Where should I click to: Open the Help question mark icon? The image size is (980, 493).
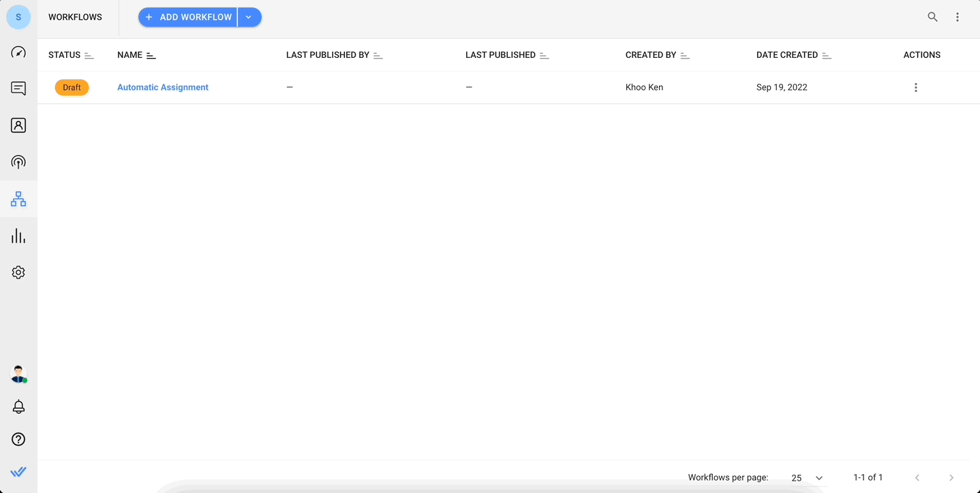pos(18,439)
